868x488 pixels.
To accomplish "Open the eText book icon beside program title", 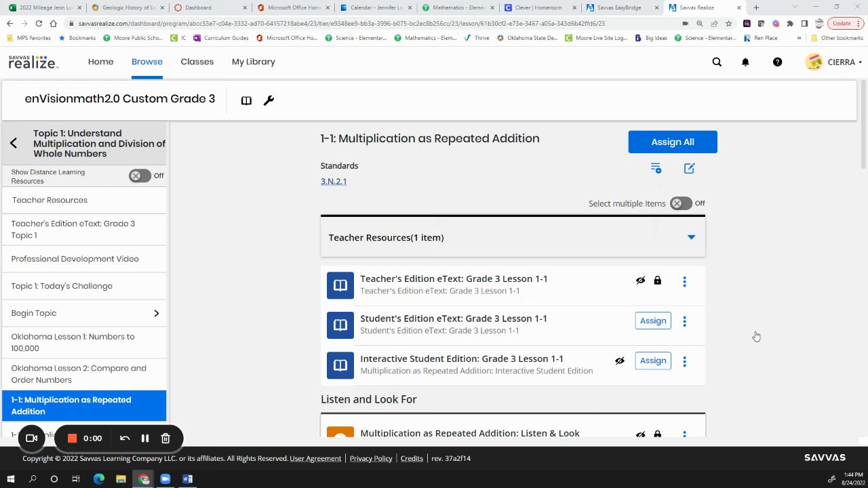I will point(246,100).
